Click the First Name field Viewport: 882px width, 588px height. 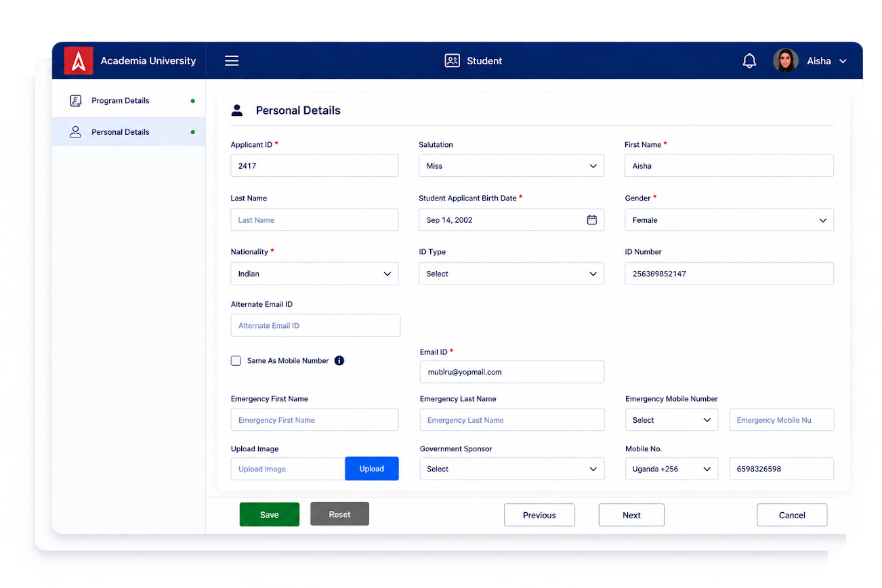click(729, 166)
